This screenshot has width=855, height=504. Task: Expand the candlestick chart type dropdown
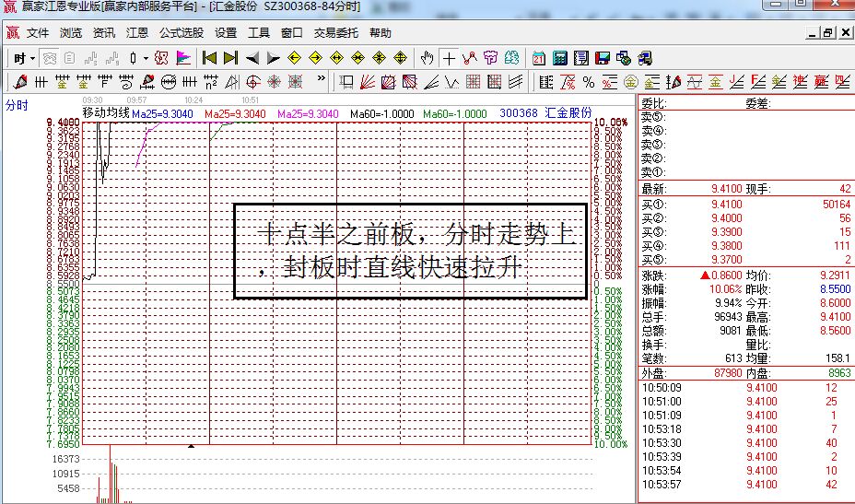(137, 58)
